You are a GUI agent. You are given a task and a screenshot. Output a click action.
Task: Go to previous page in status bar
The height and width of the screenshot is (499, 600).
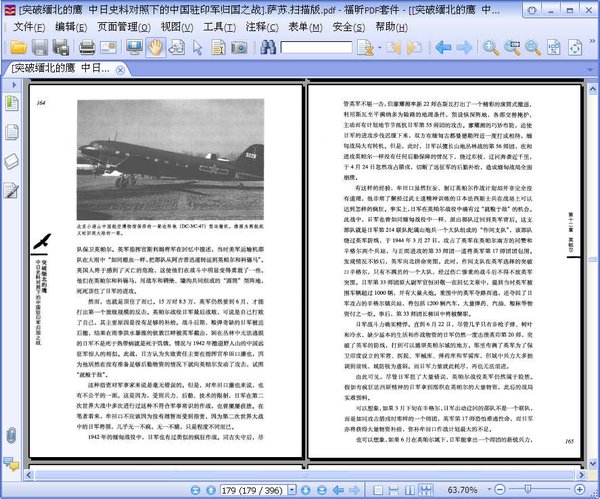[211, 490]
